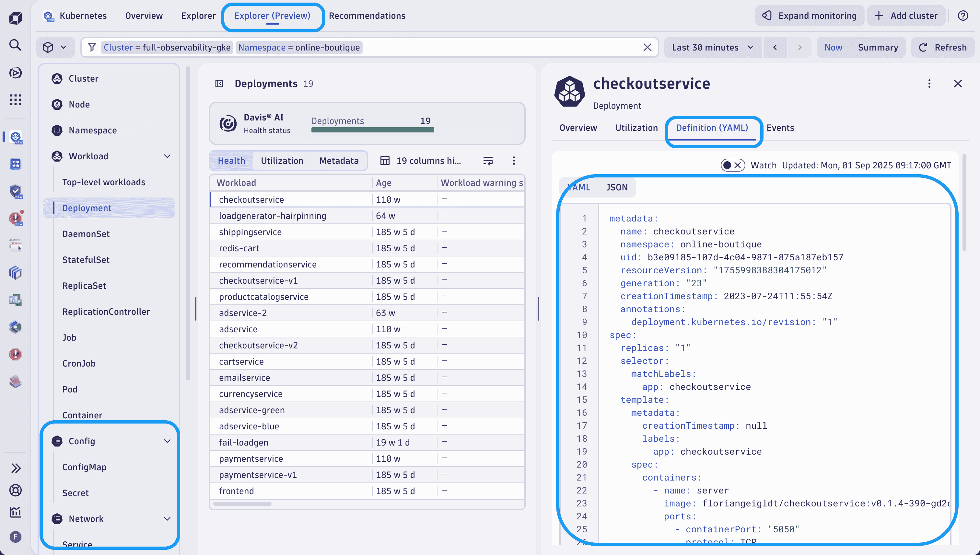Click the Deployments health status bar
The width and height of the screenshot is (980, 555).
(x=373, y=130)
